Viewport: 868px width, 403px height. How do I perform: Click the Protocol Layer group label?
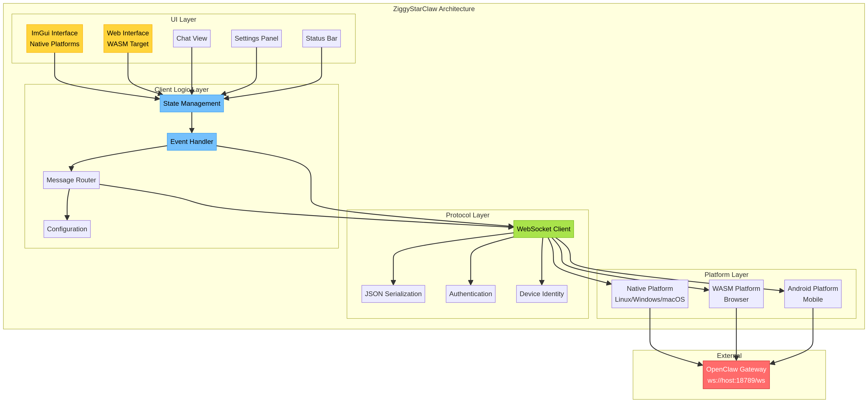[x=468, y=215]
